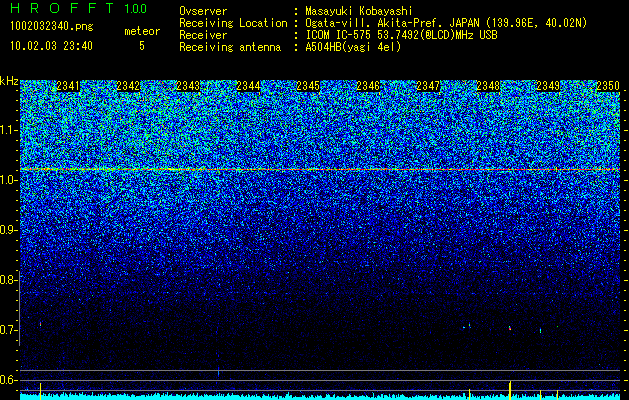Viewport: 629px width, 400px height.
Task: Select the filename 1002032340.png
Action: pyautogui.click(x=52, y=27)
